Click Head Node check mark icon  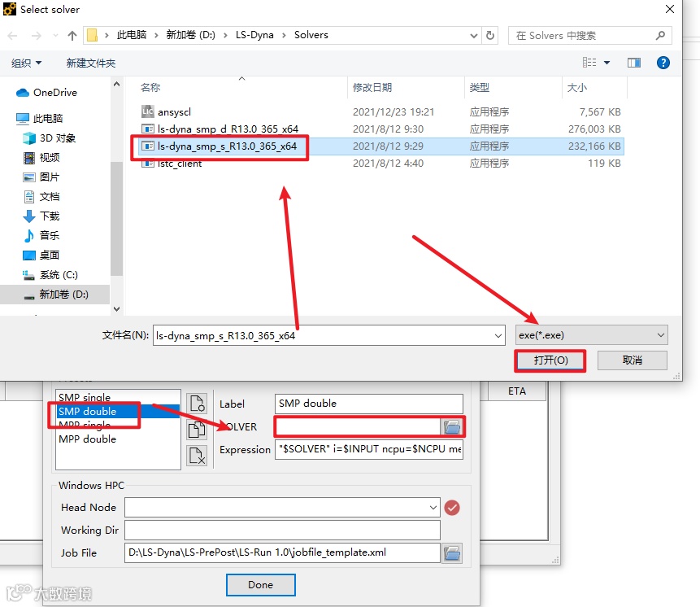point(452,508)
